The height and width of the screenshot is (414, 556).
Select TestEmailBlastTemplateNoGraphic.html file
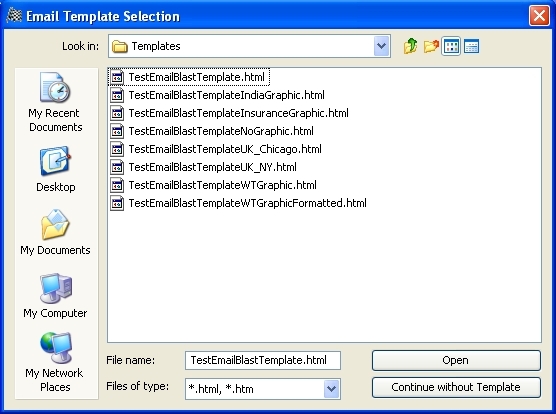tap(212, 131)
